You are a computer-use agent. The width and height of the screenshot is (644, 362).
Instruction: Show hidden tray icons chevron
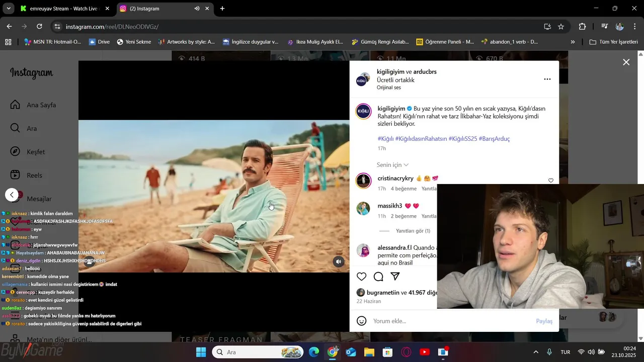(536, 352)
